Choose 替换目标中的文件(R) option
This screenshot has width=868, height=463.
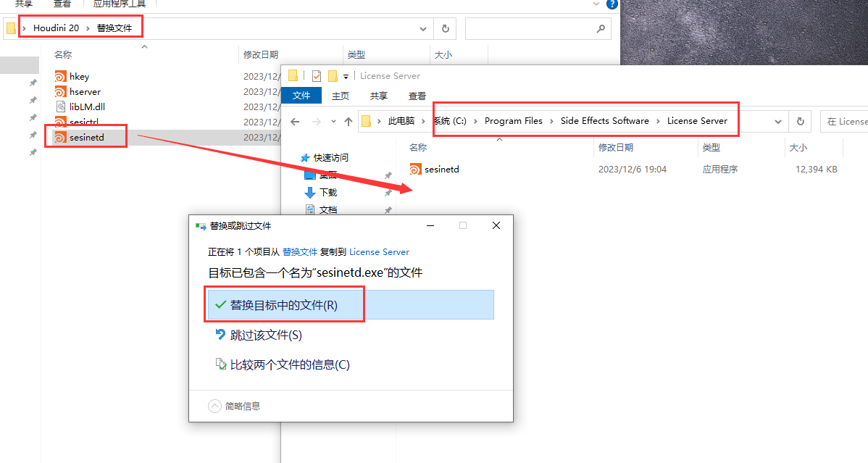[283, 305]
